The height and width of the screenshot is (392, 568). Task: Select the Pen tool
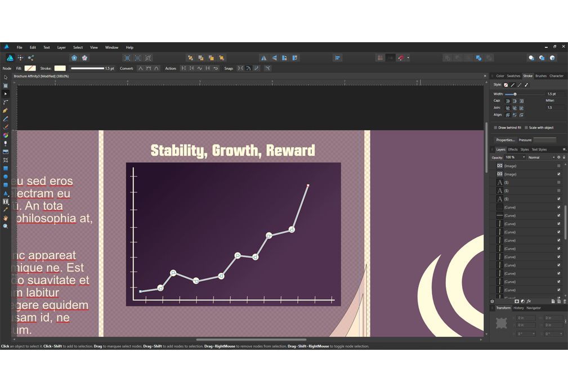tap(6, 111)
